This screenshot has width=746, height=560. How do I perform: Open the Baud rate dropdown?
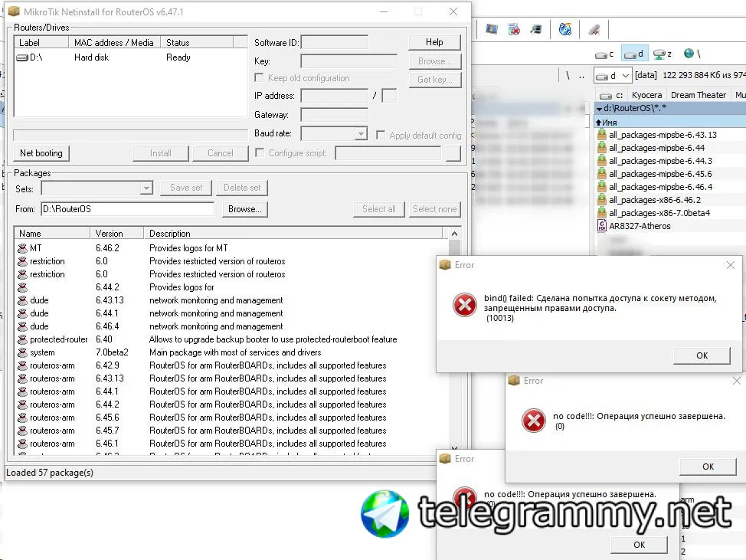click(361, 134)
